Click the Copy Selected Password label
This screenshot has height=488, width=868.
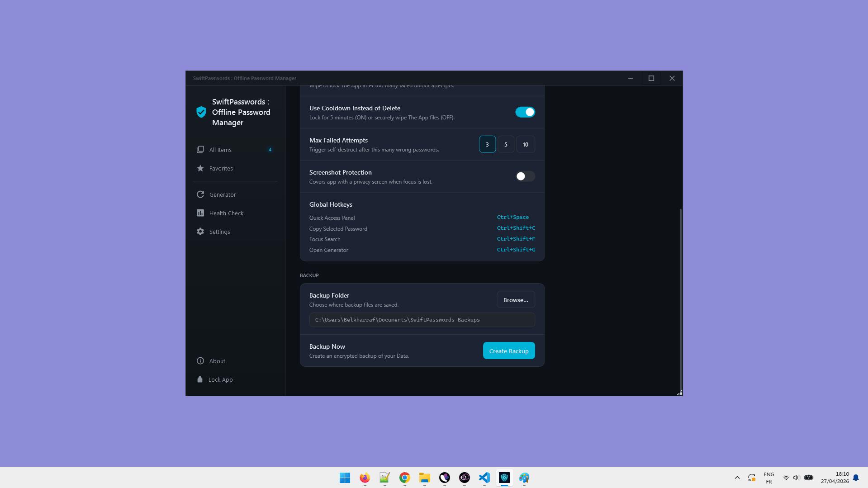pyautogui.click(x=338, y=229)
